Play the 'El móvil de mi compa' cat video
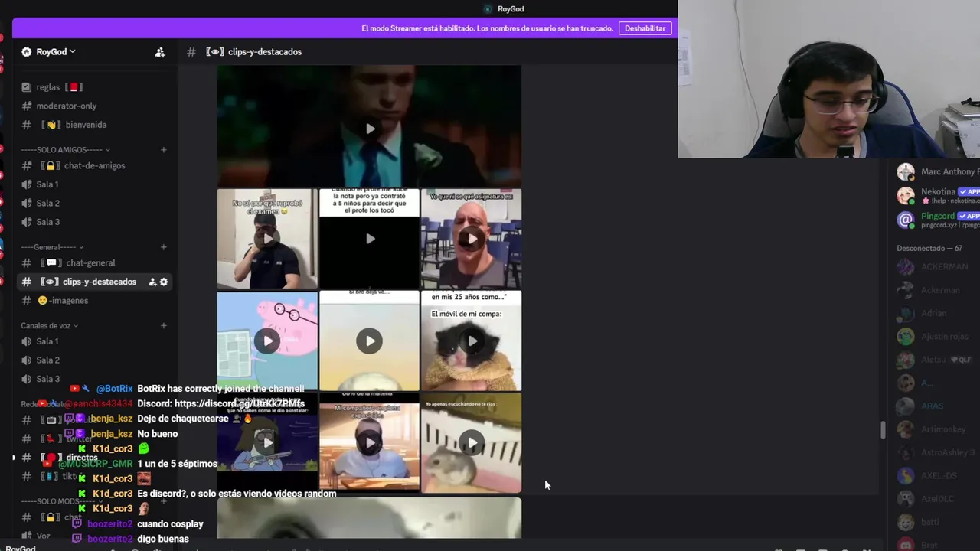Image resolution: width=980 pixels, height=551 pixels. [x=472, y=341]
